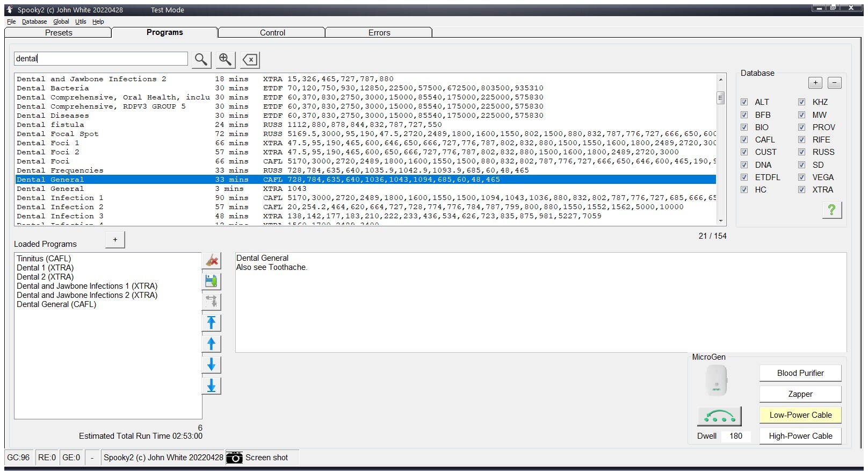The image size is (868, 471).
Task: Expand loaded programs with the plus button
Action: point(115,240)
